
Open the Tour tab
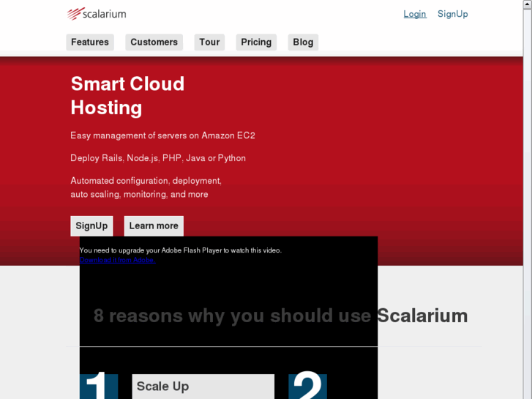[209, 42]
